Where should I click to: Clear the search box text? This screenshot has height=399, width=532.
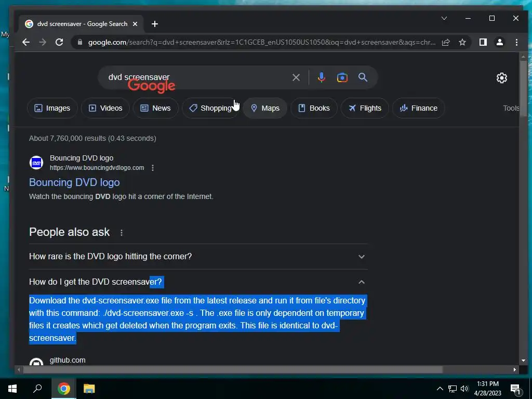pos(296,77)
